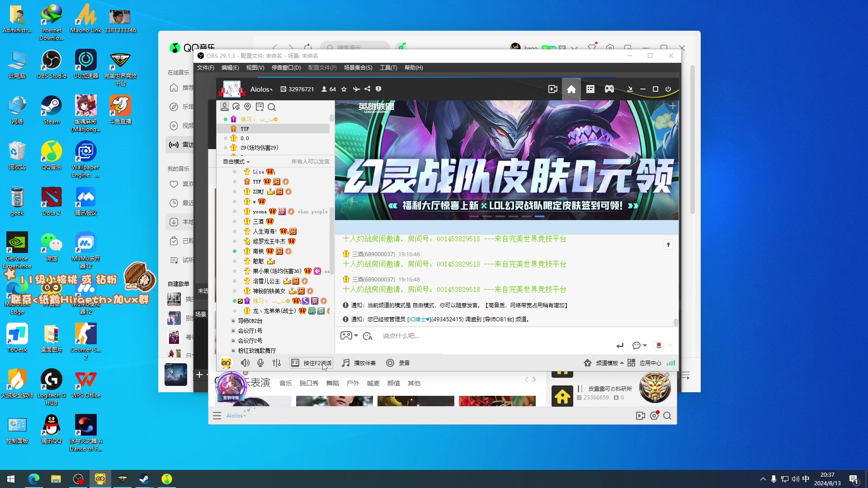Click the send enter arrow icon
The width and height of the screenshot is (868, 488).
[x=620, y=346]
